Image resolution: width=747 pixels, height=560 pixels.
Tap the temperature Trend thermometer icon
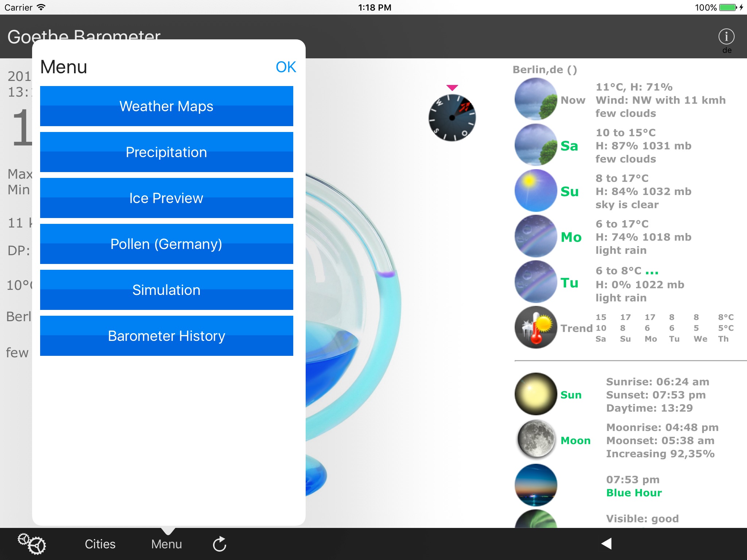(x=535, y=327)
